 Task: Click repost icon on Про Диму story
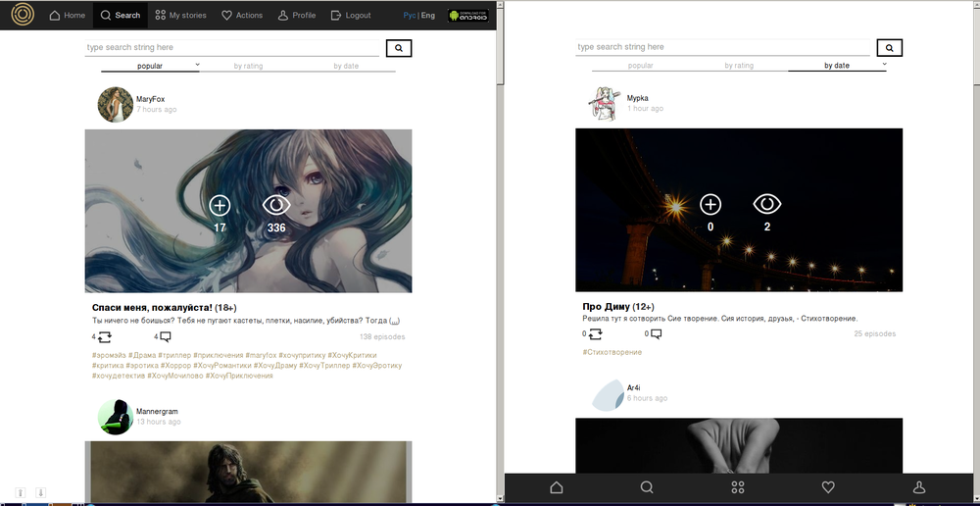tap(595, 334)
